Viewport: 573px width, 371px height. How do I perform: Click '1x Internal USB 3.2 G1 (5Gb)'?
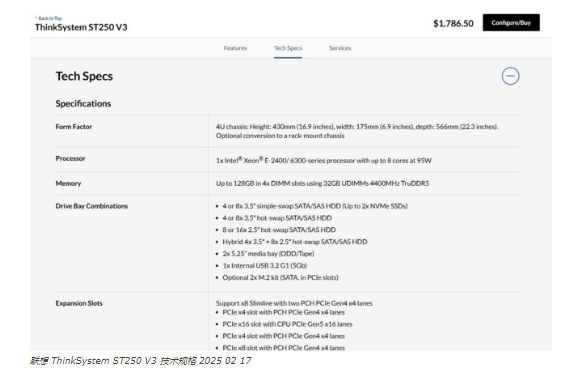[x=265, y=265]
